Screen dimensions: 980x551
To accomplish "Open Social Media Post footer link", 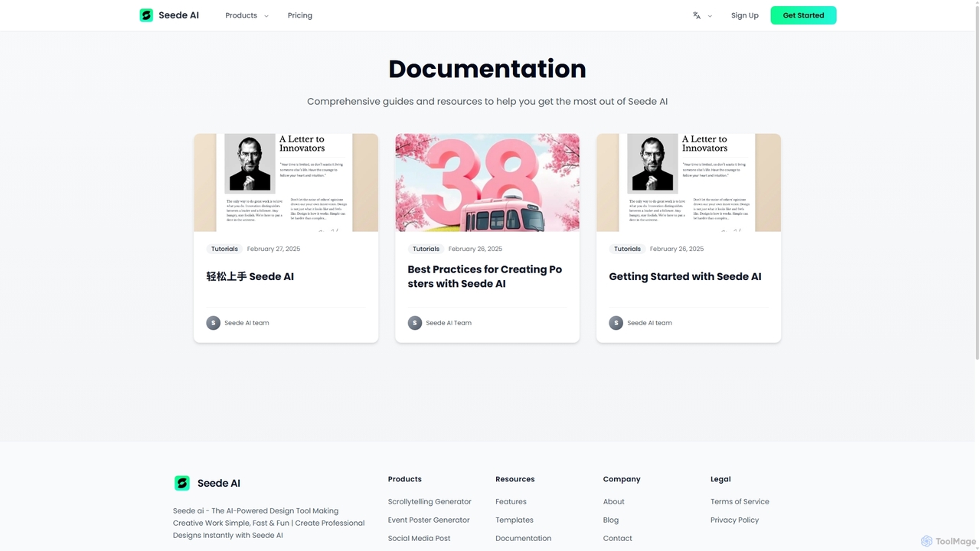I will coord(419,539).
